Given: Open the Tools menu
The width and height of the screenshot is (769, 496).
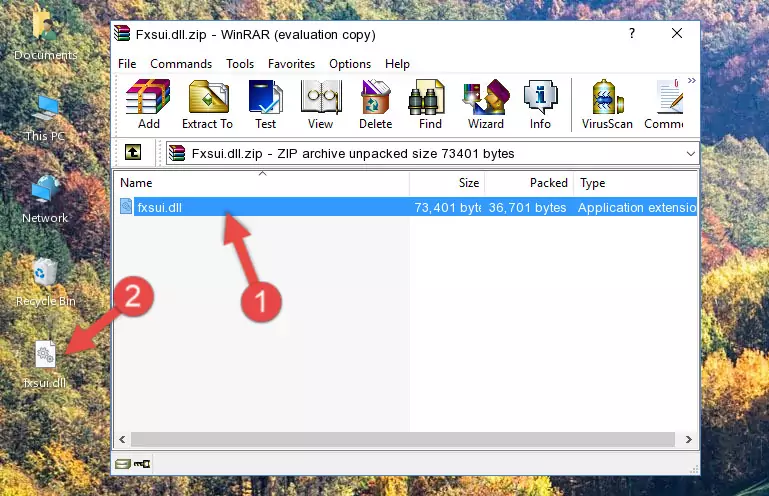Looking at the screenshot, I should click(x=240, y=64).
